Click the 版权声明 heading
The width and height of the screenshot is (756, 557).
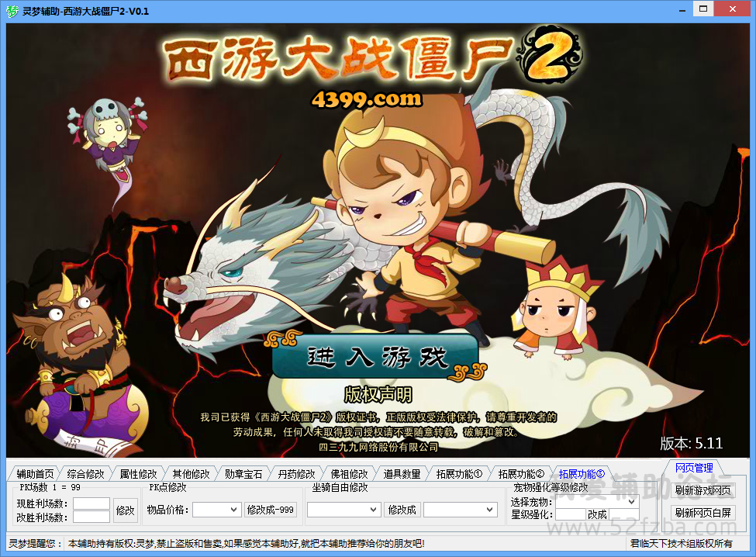(x=378, y=395)
